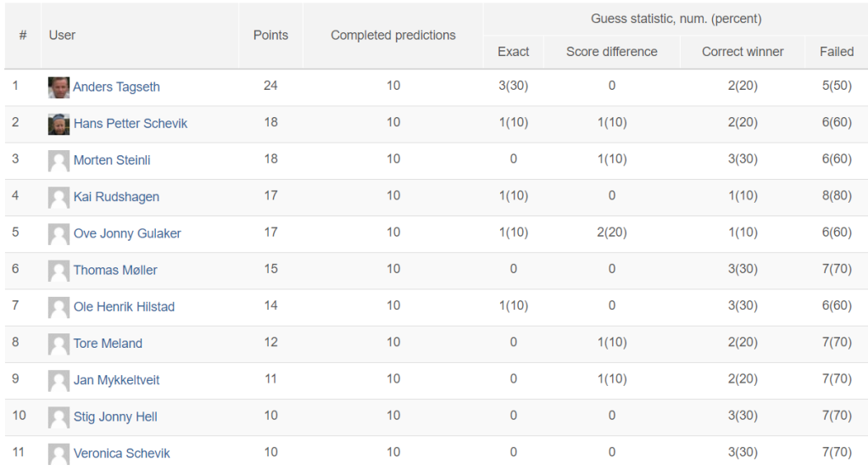Click Thomas Møller's avatar icon
Screen dimensions: 868x470
click(x=58, y=271)
